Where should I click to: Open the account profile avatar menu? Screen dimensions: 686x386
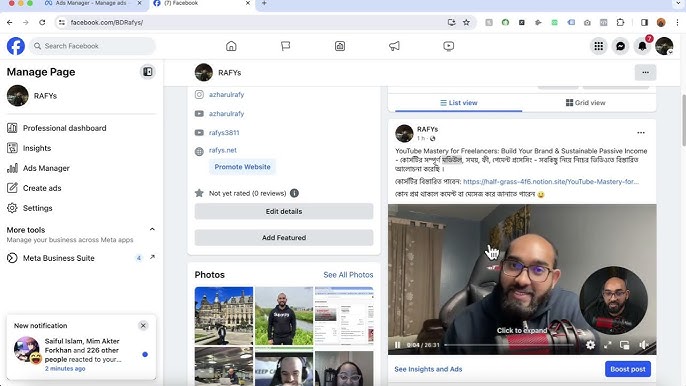[664, 46]
